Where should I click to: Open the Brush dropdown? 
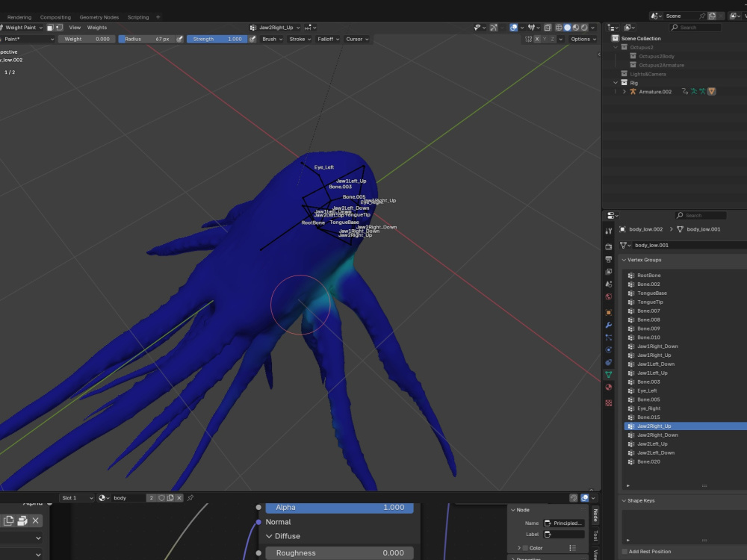pos(272,39)
